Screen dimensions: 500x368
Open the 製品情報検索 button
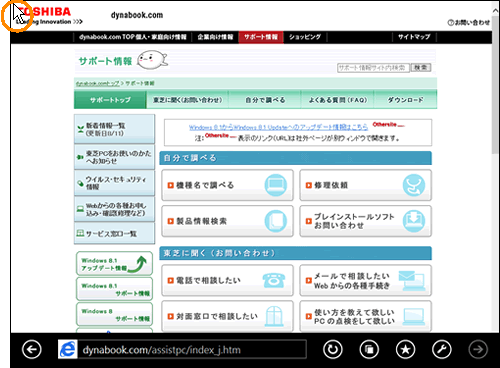[x=227, y=221]
